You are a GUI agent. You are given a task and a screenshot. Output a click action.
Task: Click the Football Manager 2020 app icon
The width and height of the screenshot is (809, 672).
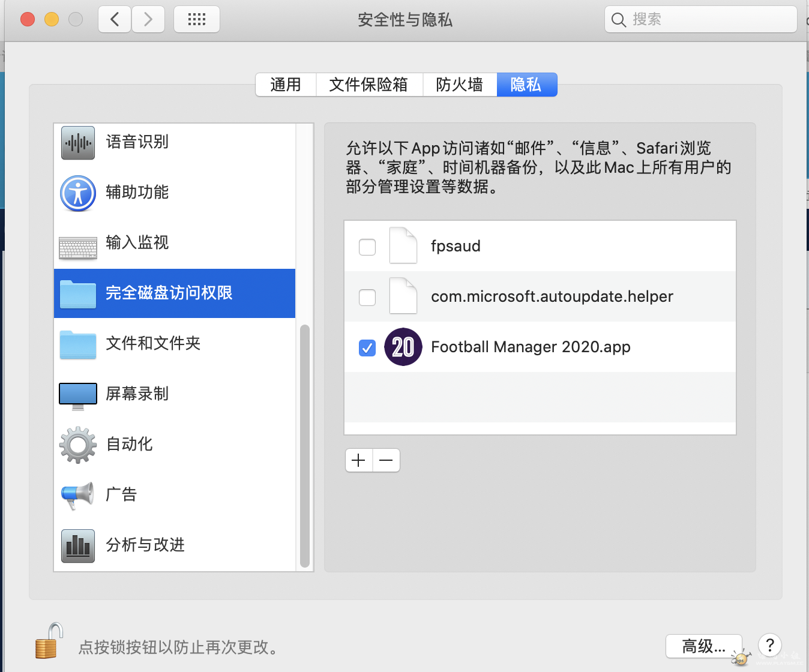tap(403, 347)
